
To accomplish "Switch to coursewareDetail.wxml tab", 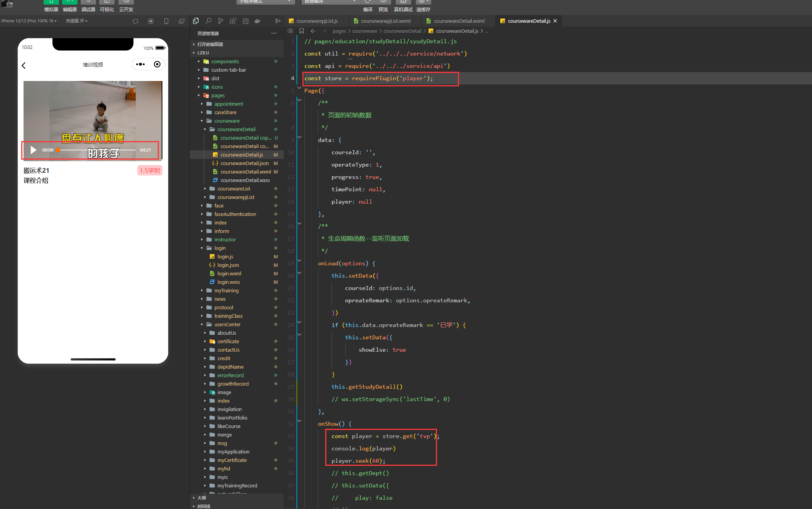I will (459, 21).
